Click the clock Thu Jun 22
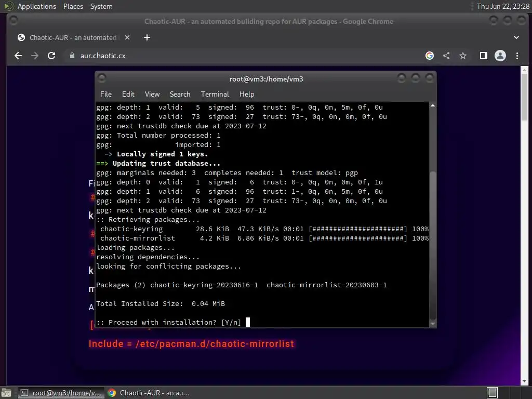The width and height of the screenshot is (532, 399). point(503,6)
